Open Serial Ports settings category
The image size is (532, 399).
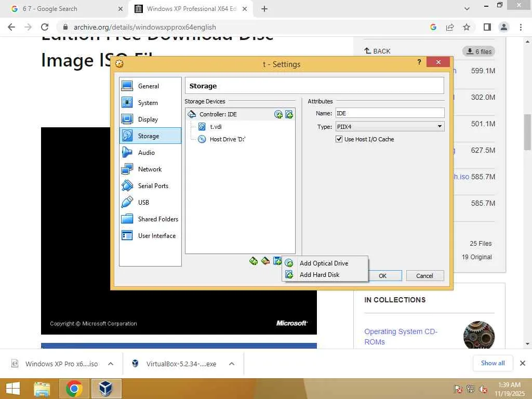(150, 186)
